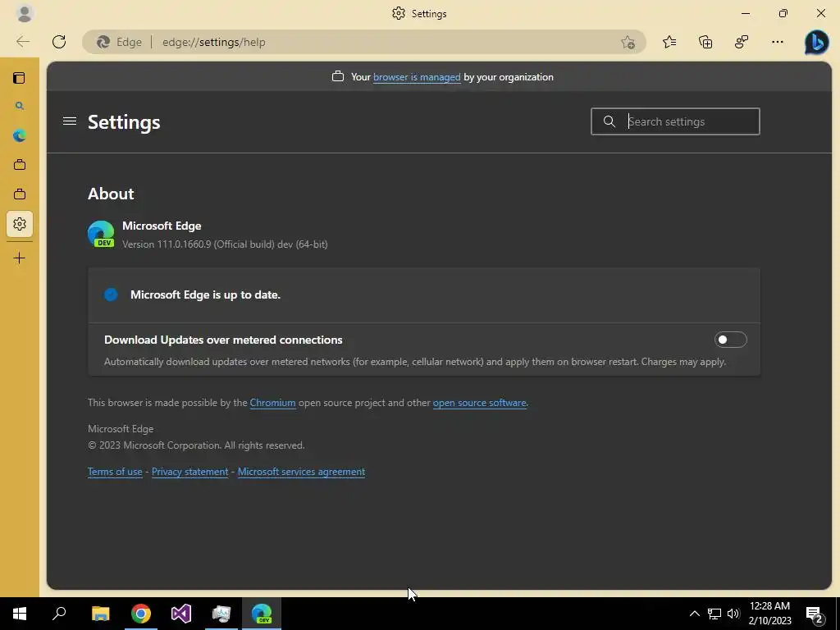Click the 2023 Microsoft Corporation copyright text
840x630 pixels.
(x=196, y=445)
